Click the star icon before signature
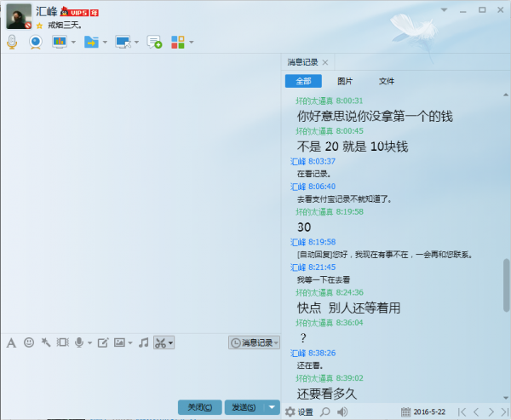 (39, 26)
